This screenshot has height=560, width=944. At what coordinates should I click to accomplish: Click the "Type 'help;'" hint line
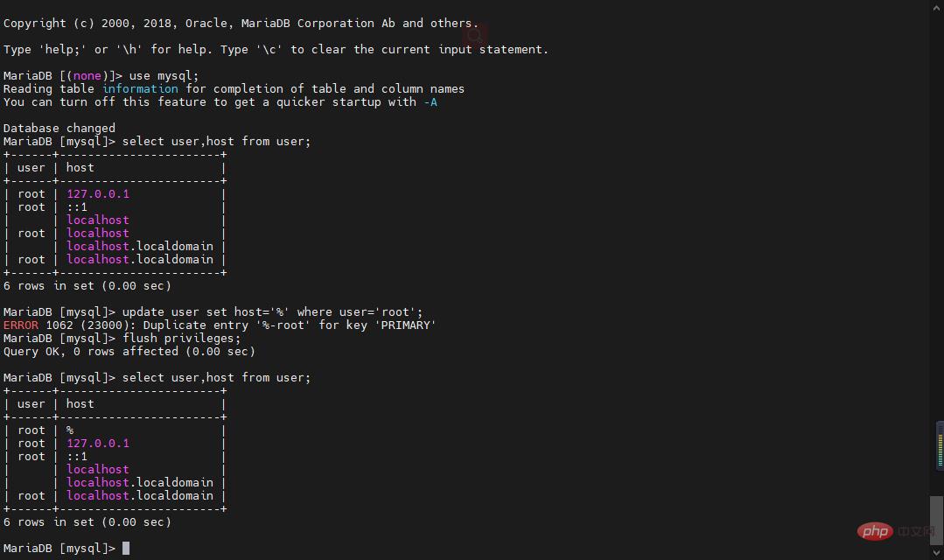(276, 50)
